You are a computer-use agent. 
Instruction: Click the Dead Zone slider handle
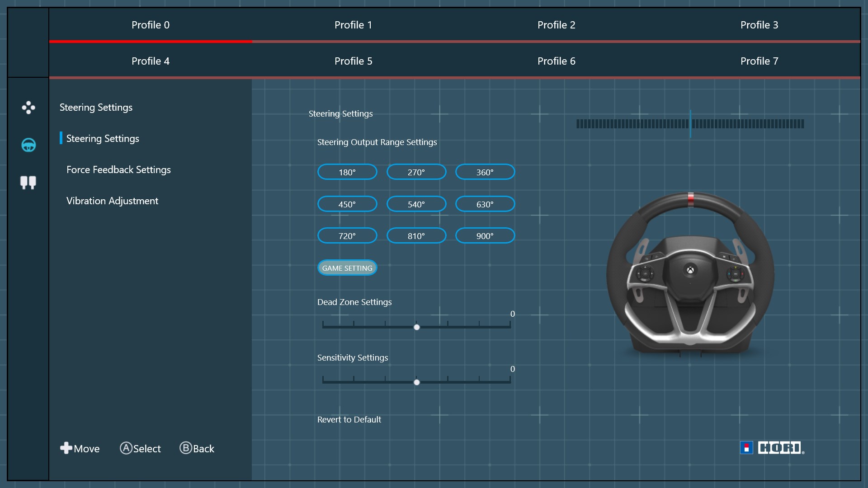click(x=416, y=327)
